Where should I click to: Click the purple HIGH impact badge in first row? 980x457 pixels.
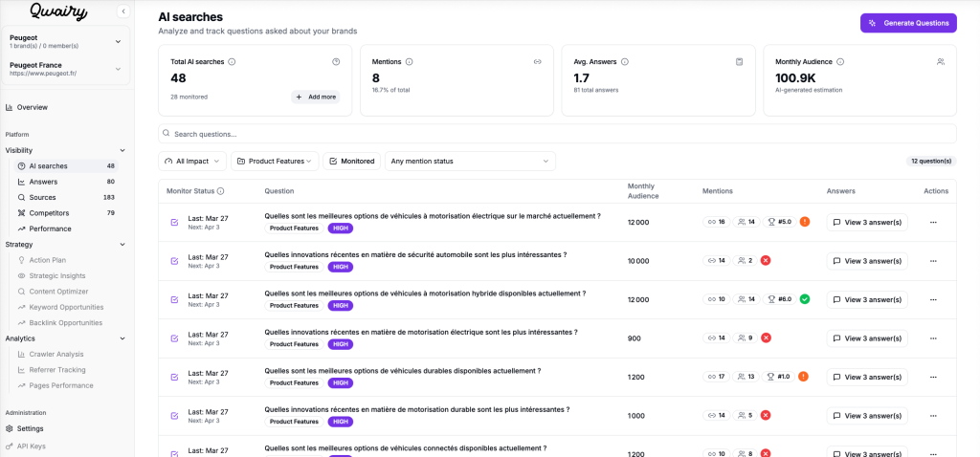pyautogui.click(x=340, y=228)
